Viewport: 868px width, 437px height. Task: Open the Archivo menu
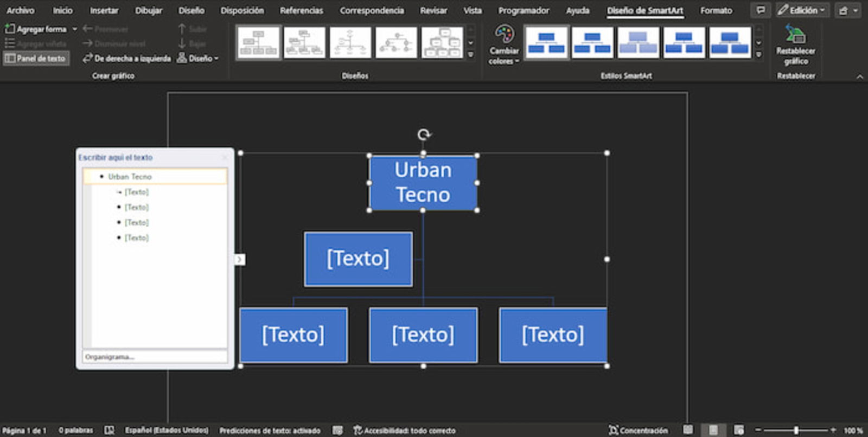pyautogui.click(x=20, y=10)
